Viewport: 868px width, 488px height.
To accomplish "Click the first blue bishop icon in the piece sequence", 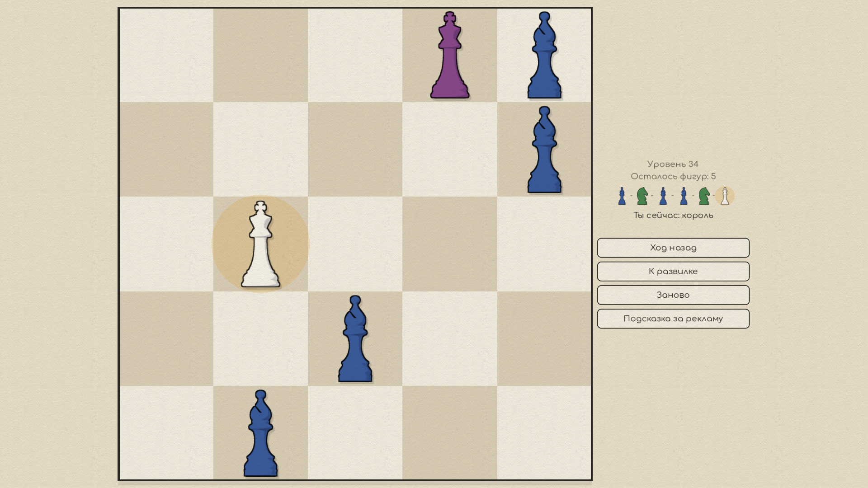I will (x=622, y=196).
